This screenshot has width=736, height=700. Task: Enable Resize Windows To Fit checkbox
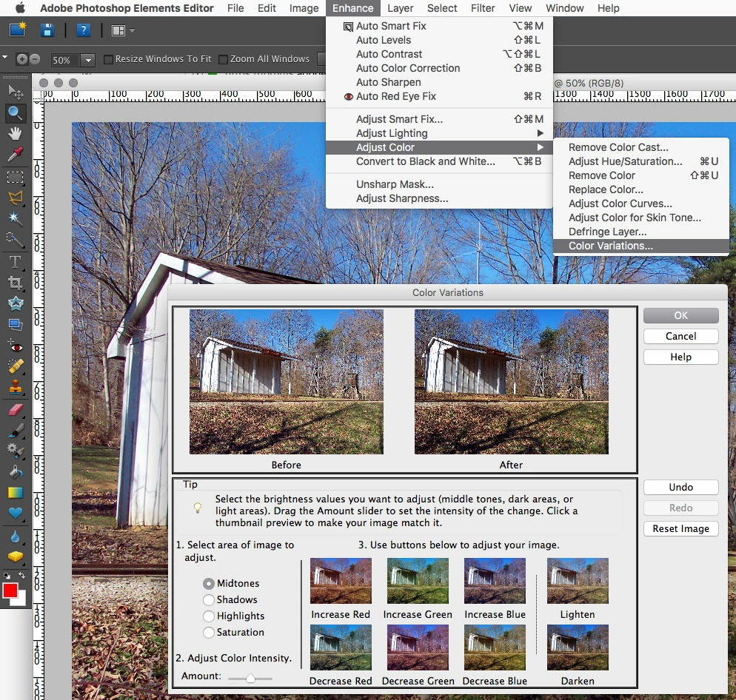click(108, 60)
